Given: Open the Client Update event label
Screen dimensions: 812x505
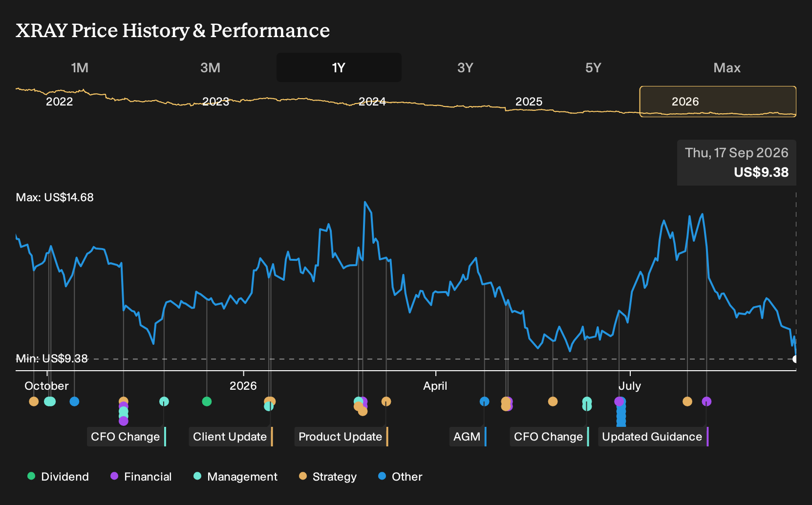Looking at the screenshot, I should (231, 437).
